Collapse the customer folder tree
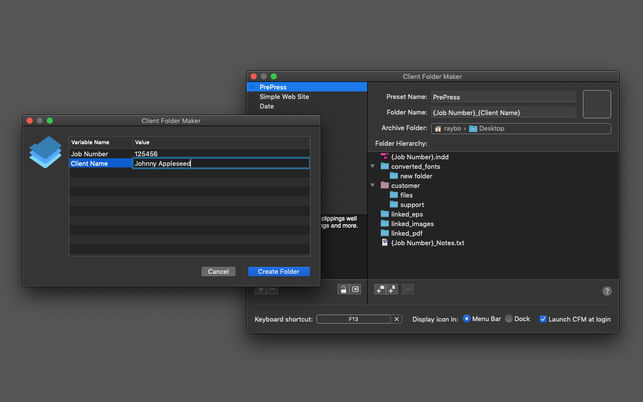This screenshot has width=643, height=402. [373, 185]
